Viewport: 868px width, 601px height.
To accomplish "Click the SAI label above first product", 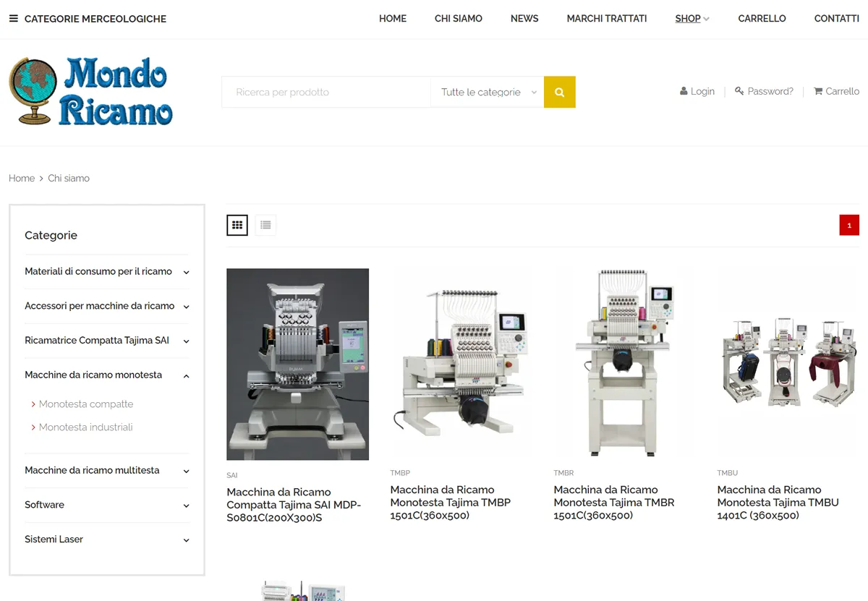I will click(x=232, y=475).
